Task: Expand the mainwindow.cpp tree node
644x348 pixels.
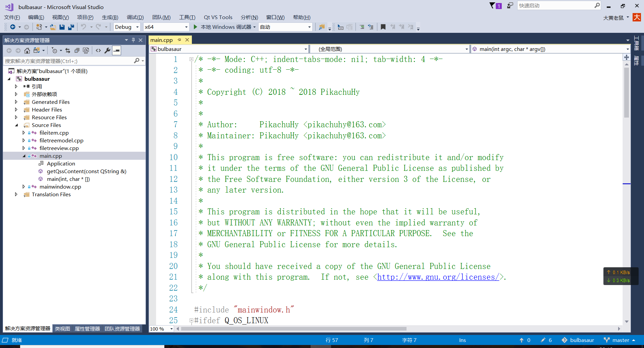Action: [23, 187]
